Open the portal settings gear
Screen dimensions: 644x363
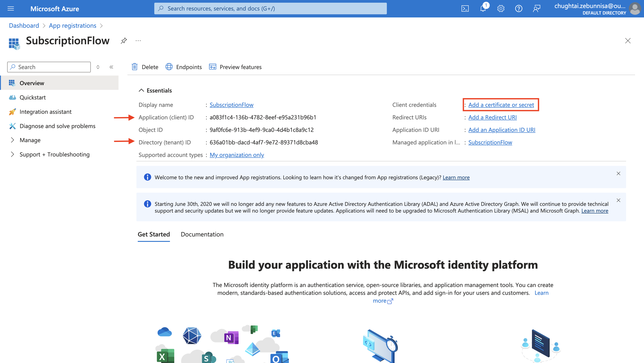[501, 8]
